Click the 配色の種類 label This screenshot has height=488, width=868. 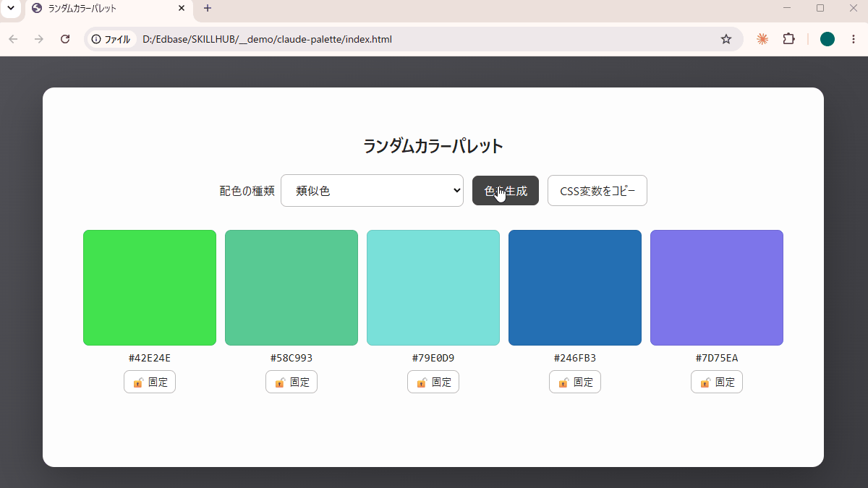247,191
